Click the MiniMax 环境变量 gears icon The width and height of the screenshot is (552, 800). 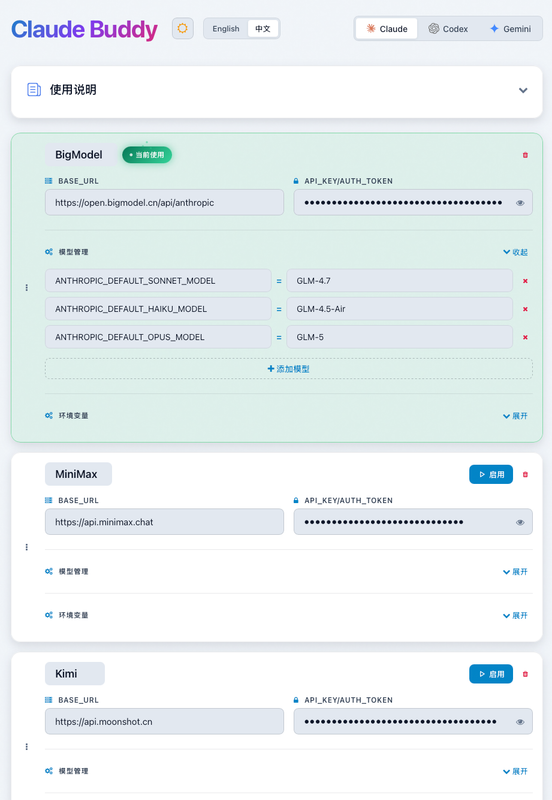49,615
